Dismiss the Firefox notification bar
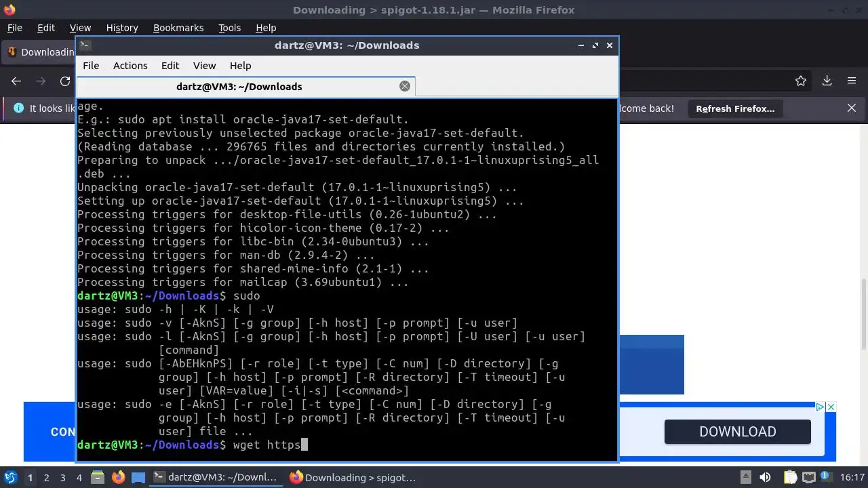This screenshot has width=868, height=488. click(852, 108)
